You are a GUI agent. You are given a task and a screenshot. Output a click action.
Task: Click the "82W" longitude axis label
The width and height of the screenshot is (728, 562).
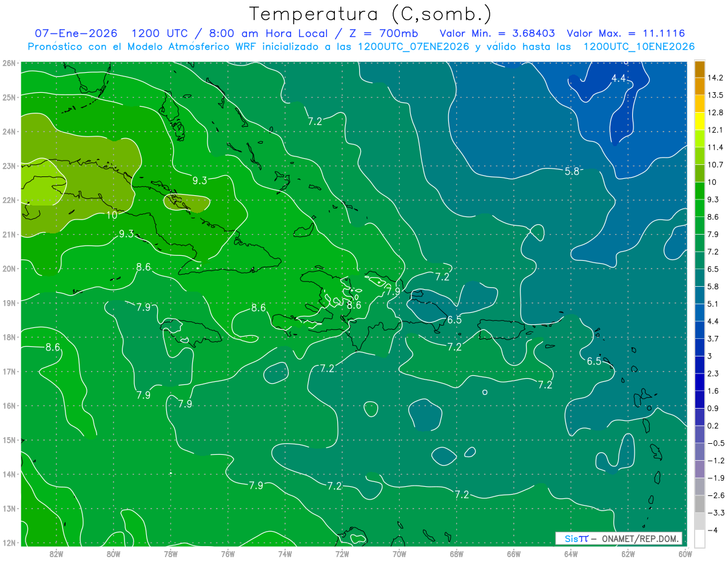click(56, 554)
